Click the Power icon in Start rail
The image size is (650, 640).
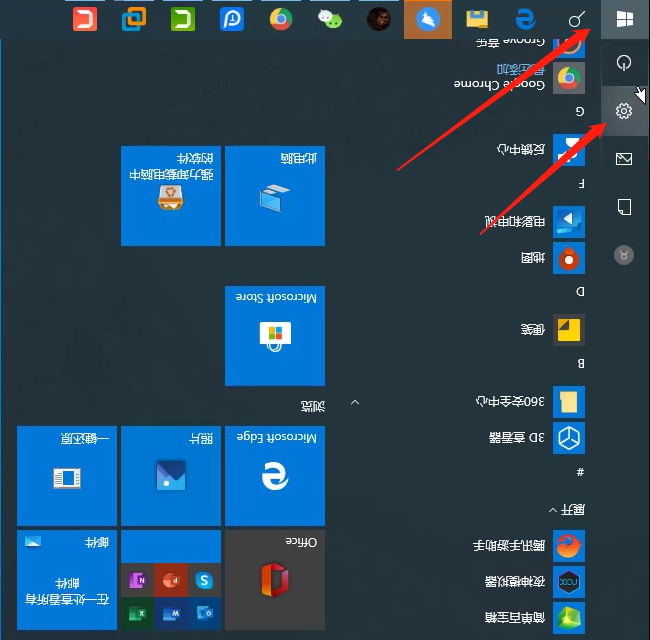click(x=624, y=63)
